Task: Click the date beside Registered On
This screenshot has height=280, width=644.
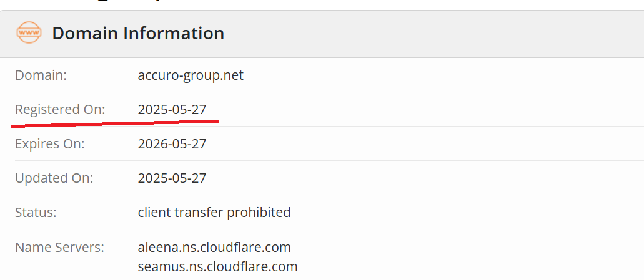Action: pos(172,110)
